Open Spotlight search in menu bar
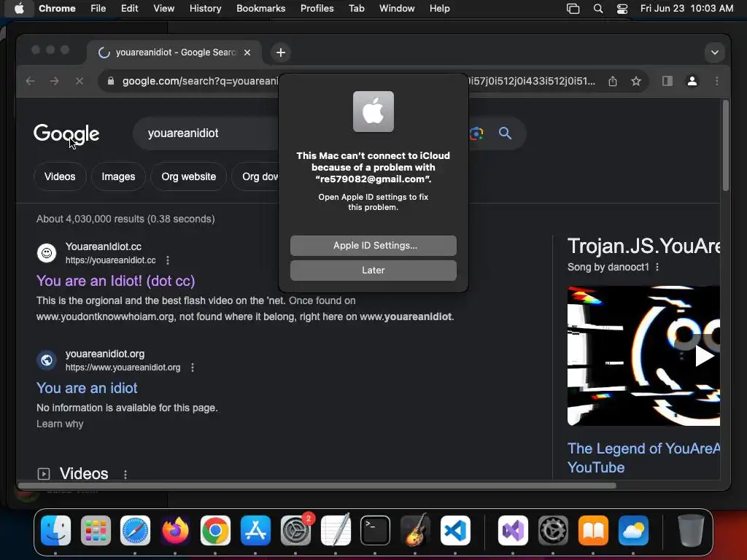The width and height of the screenshot is (747, 560). coord(598,9)
